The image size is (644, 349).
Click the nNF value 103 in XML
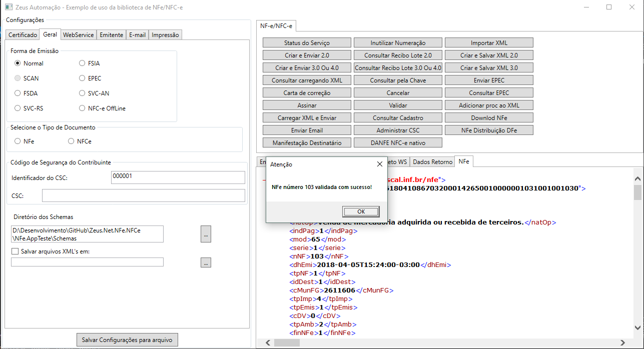click(x=317, y=256)
